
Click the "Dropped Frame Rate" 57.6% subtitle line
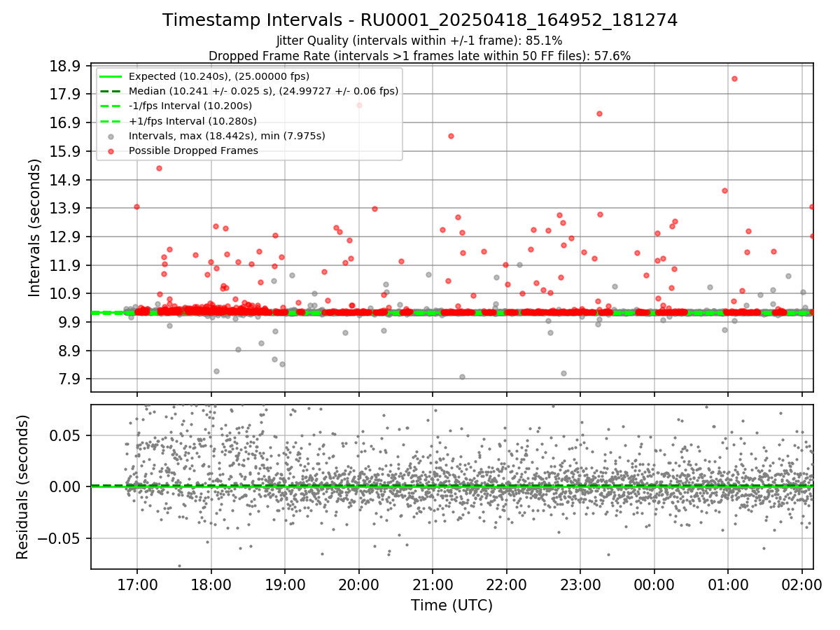pyautogui.click(x=420, y=56)
